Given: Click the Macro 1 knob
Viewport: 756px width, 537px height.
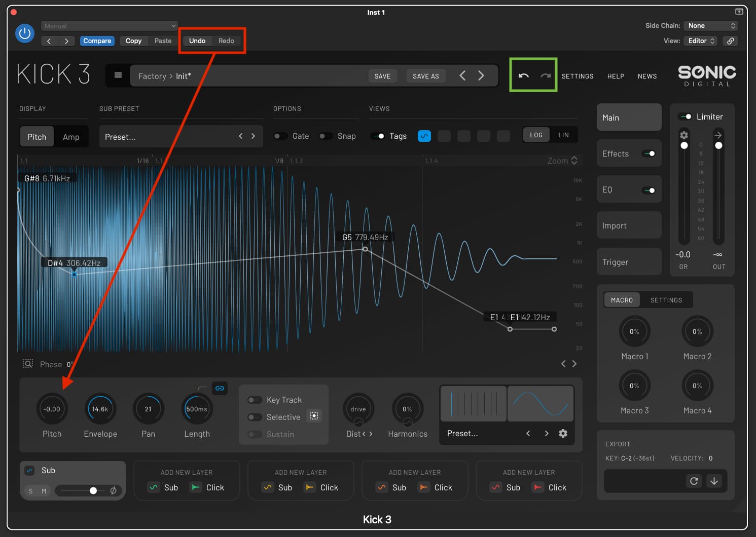Looking at the screenshot, I should [634, 331].
